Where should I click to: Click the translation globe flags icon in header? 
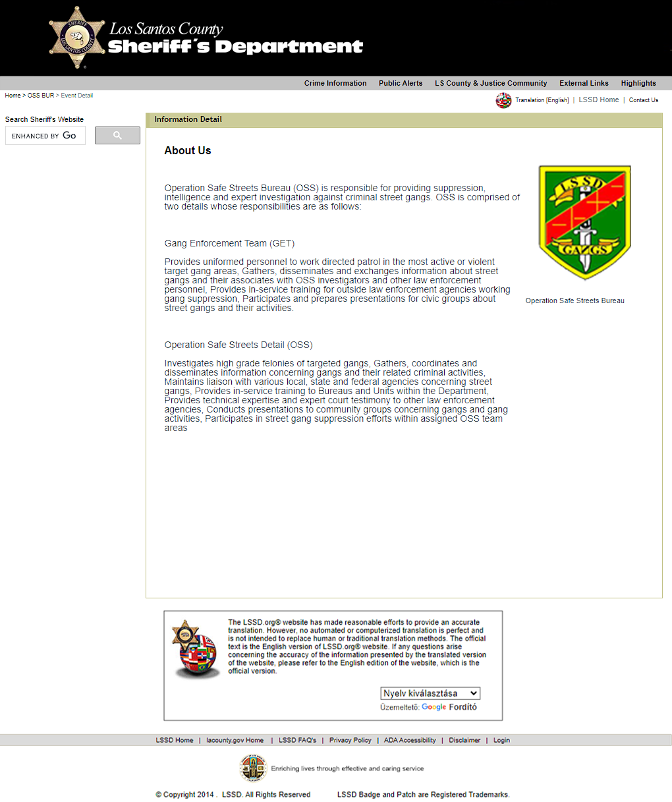point(503,100)
